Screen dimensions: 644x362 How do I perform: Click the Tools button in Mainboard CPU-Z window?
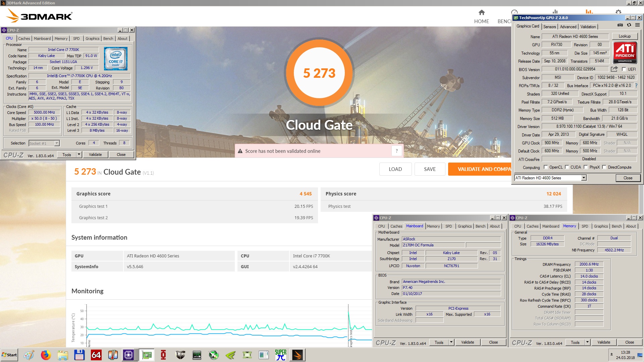(439, 342)
